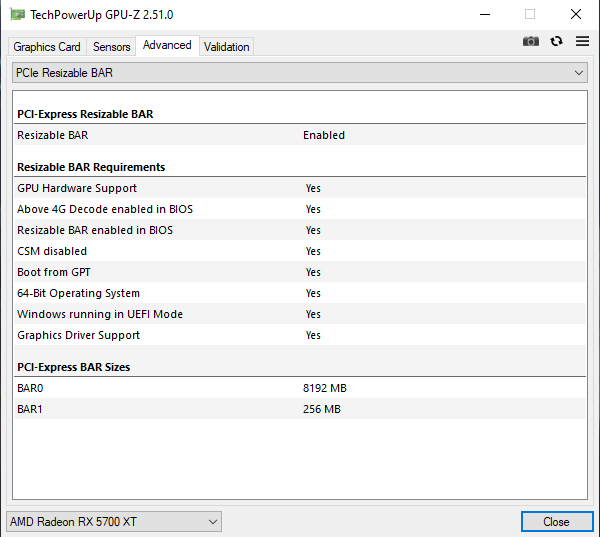This screenshot has height=537, width=600.
Task: Click the GPU-Z app icon in title bar
Action: [x=17, y=15]
